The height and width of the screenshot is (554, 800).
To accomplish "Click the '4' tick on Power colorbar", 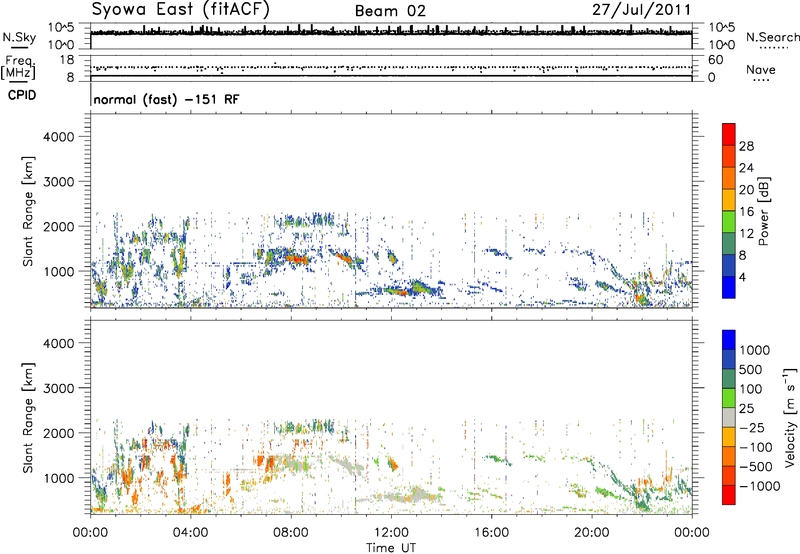I will click(743, 277).
